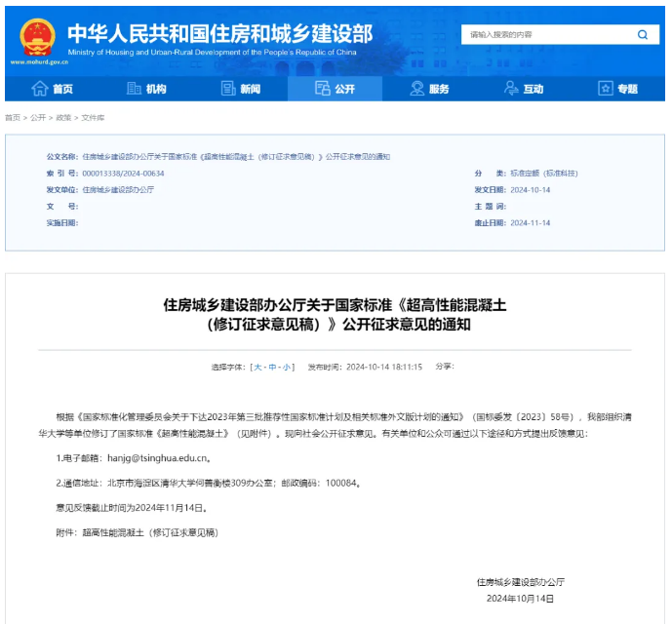Image resolution: width=672 pixels, height=624 pixels.
Task: Click 政策 in the breadcrumb trail
Action: tap(63, 117)
